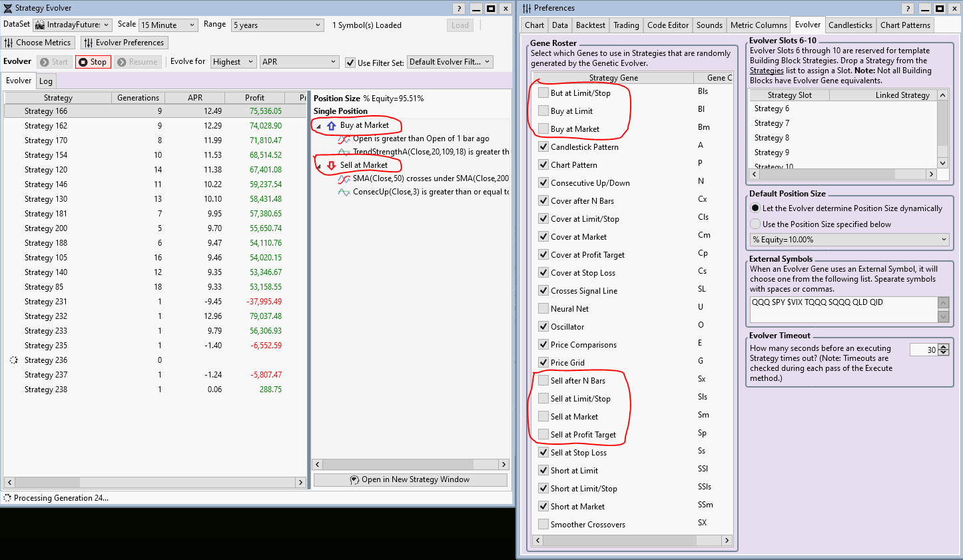Image resolution: width=963 pixels, height=560 pixels.
Task: Increase the Evolver Timeout seconds spinner
Action: (x=943, y=346)
